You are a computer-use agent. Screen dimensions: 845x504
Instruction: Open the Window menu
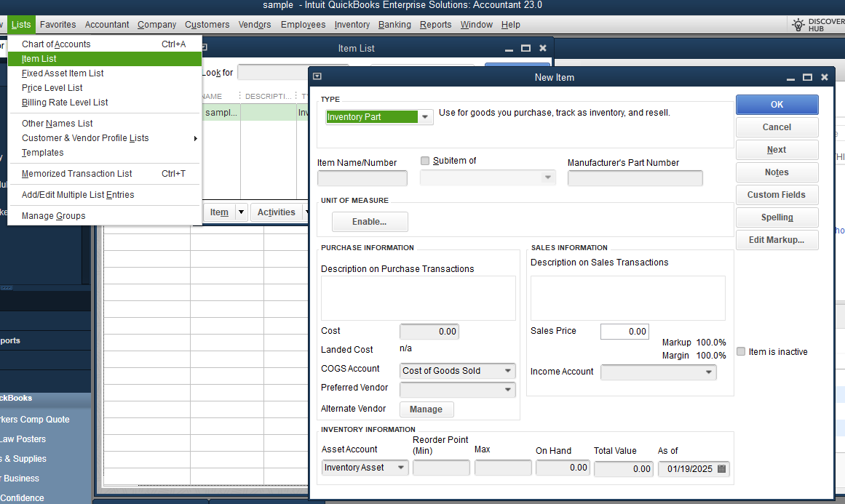pos(477,25)
